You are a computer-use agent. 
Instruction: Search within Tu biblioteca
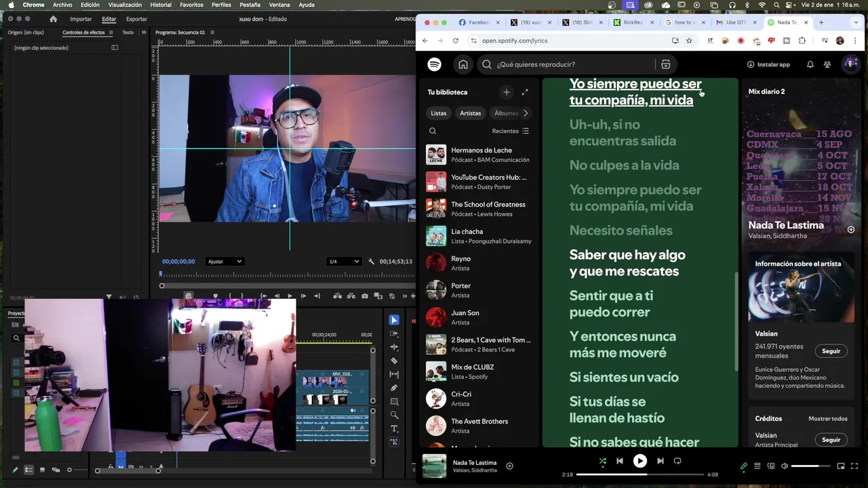433,131
